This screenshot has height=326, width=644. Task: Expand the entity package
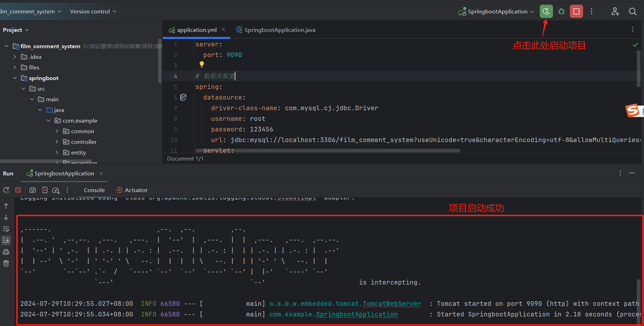57,152
